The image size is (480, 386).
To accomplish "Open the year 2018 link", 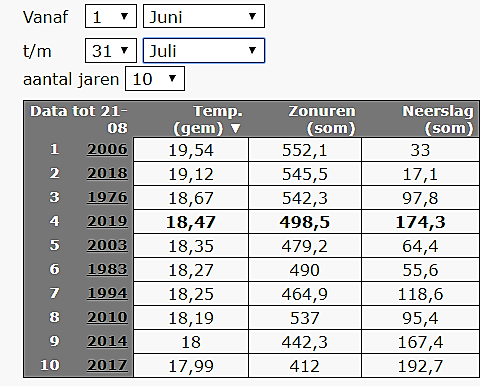I will [x=107, y=173].
